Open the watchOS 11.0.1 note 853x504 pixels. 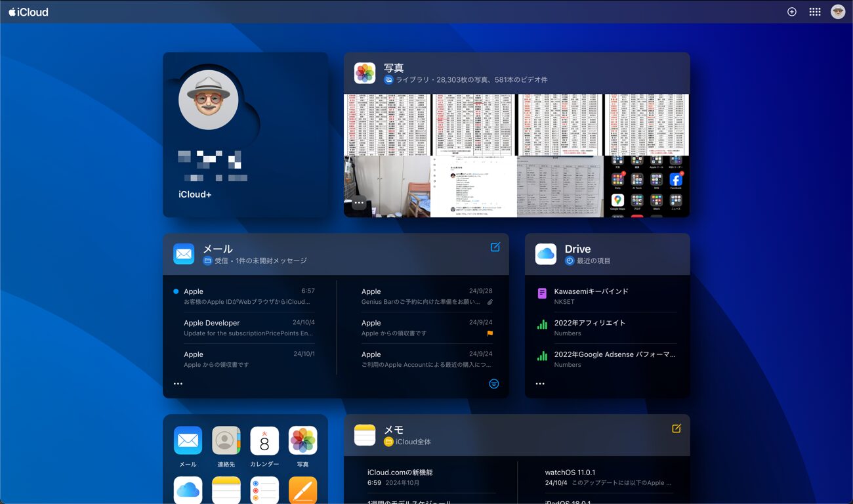point(608,478)
